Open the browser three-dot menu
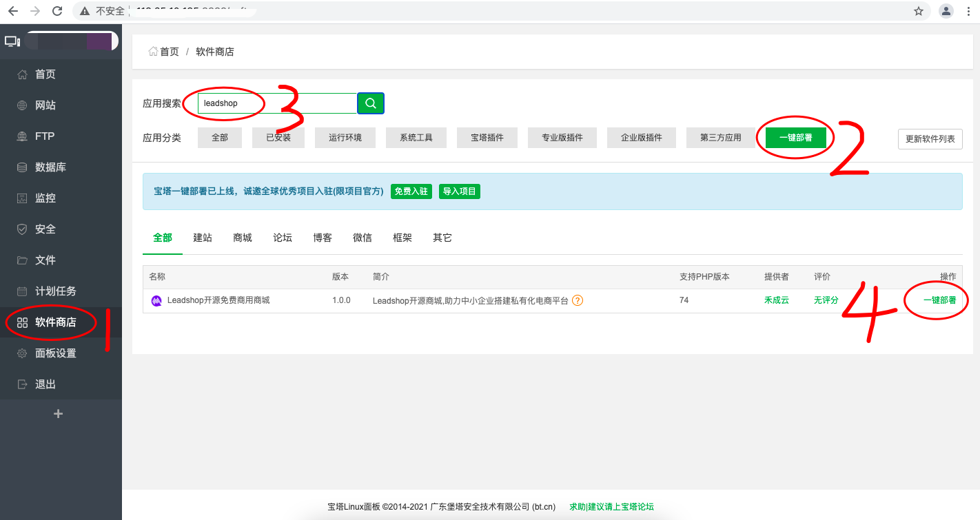The width and height of the screenshot is (980, 520). tap(969, 11)
